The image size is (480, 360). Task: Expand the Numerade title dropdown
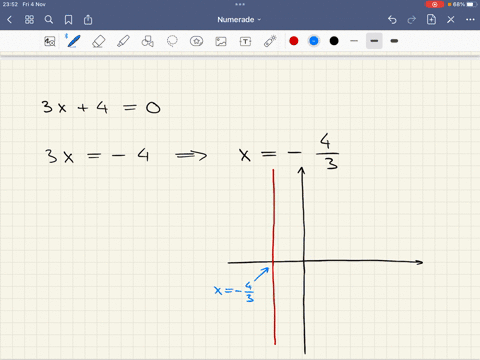(x=239, y=20)
